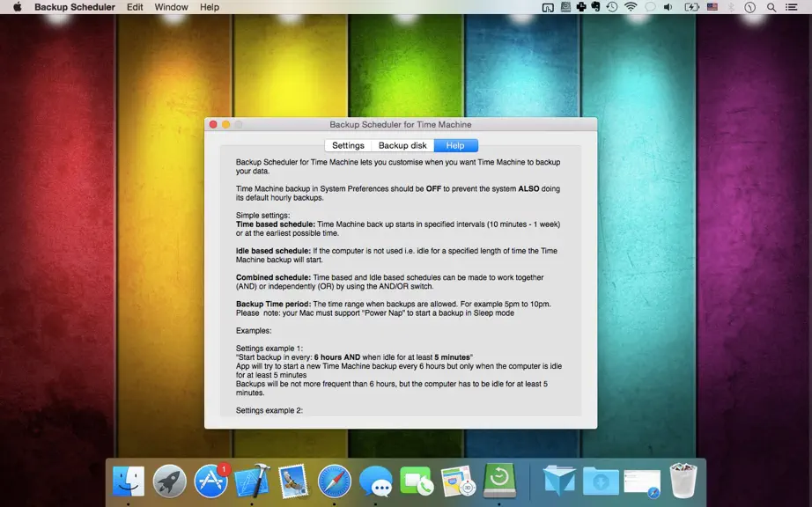
Task: Click the bold '6 hours AND' text
Action: [x=337, y=357]
